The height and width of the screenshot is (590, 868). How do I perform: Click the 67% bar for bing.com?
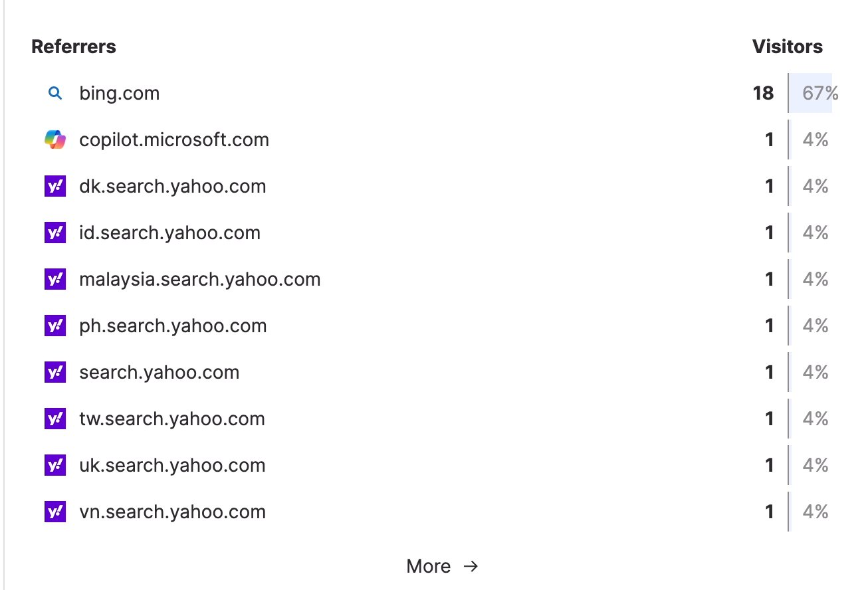(811, 94)
